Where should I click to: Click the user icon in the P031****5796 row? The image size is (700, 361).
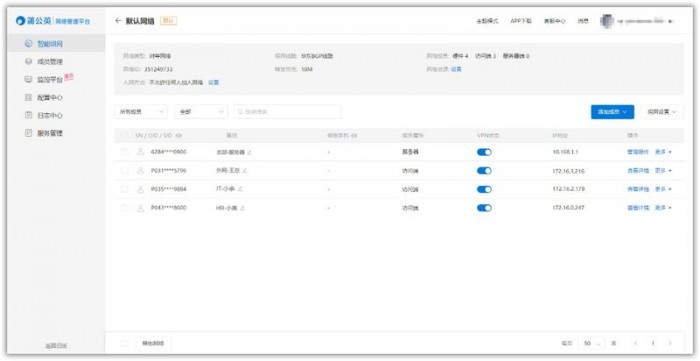[x=141, y=170]
